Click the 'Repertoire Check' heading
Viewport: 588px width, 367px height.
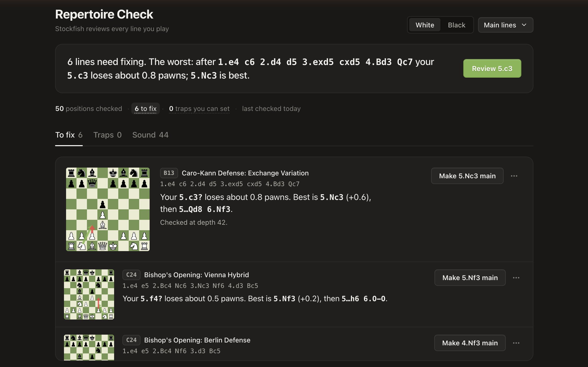coord(104,14)
